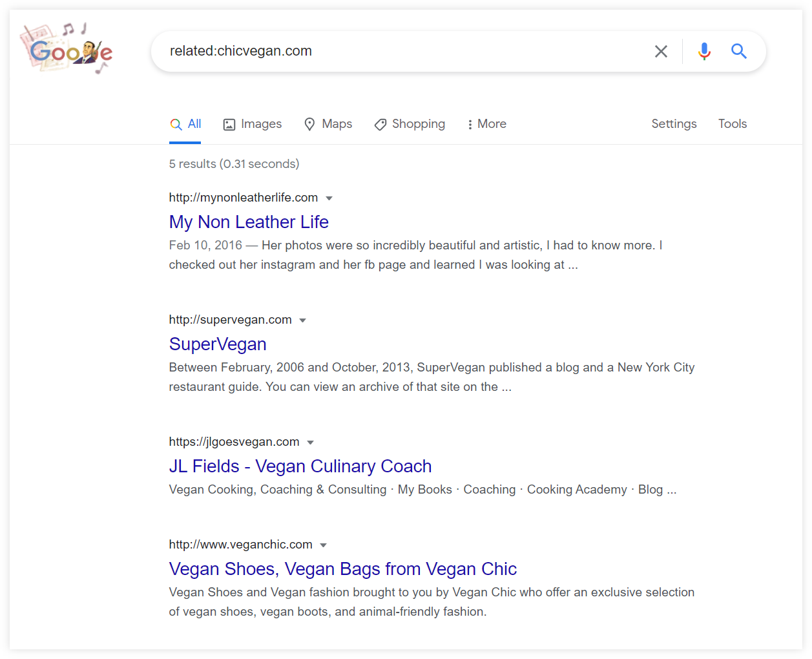This screenshot has width=812, height=659.
Task: Open Vegan Shoes, Vegan Bags result link
Action: (343, 569)
